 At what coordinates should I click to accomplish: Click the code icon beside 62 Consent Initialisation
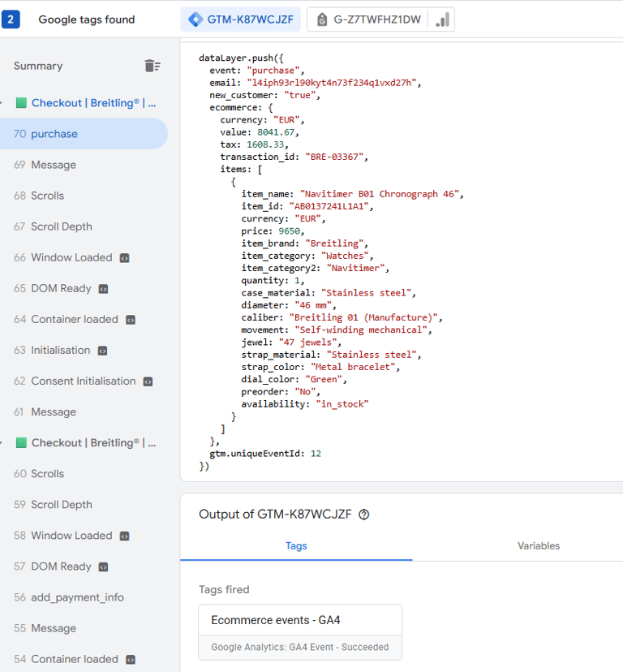click(x=148, y=381)
